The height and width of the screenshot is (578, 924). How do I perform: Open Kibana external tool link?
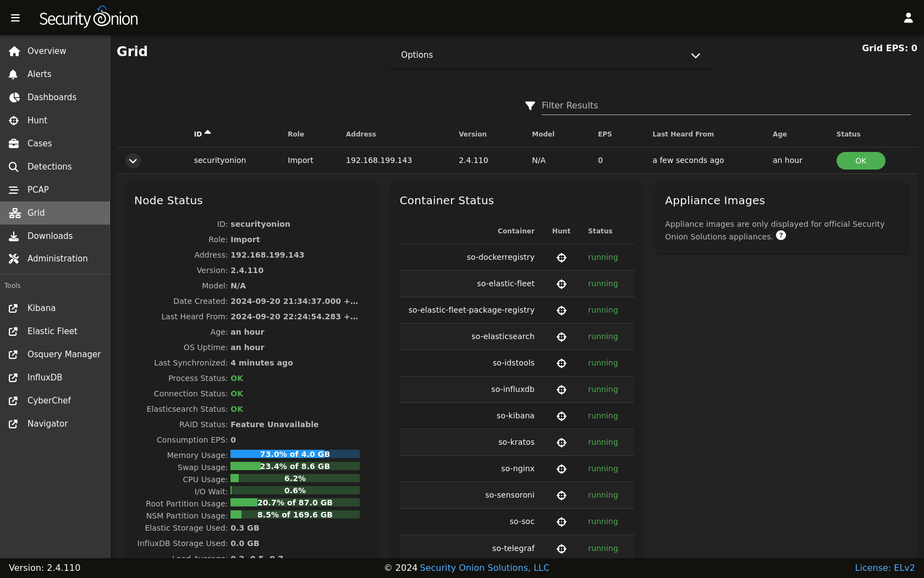(x=55, y=308)
